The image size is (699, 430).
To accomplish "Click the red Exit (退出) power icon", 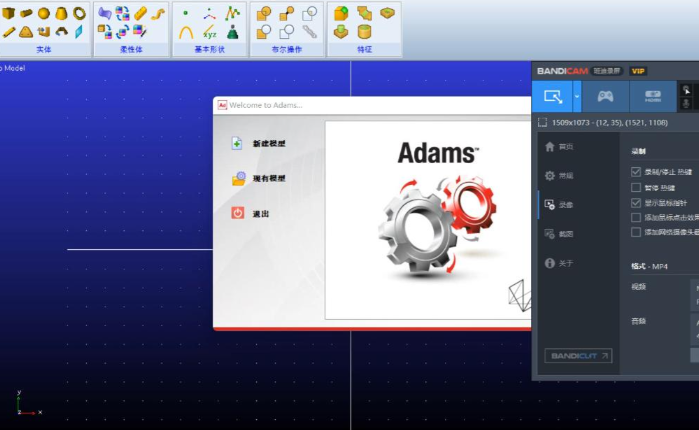I will (x=238, y=213).
